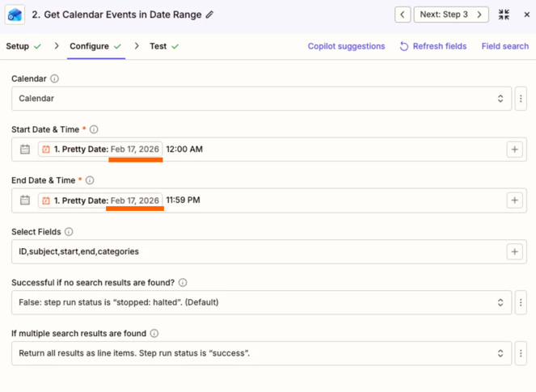The image size is (536, 392).
Task: Open Select Fields info tooltip icon
Action: [69, 232]
